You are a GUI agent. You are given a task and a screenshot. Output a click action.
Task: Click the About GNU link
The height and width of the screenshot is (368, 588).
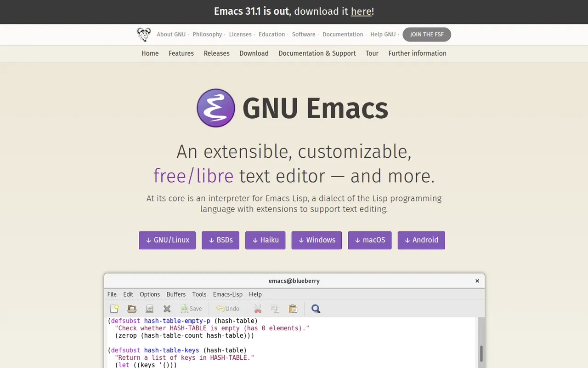tap(171, 34)
